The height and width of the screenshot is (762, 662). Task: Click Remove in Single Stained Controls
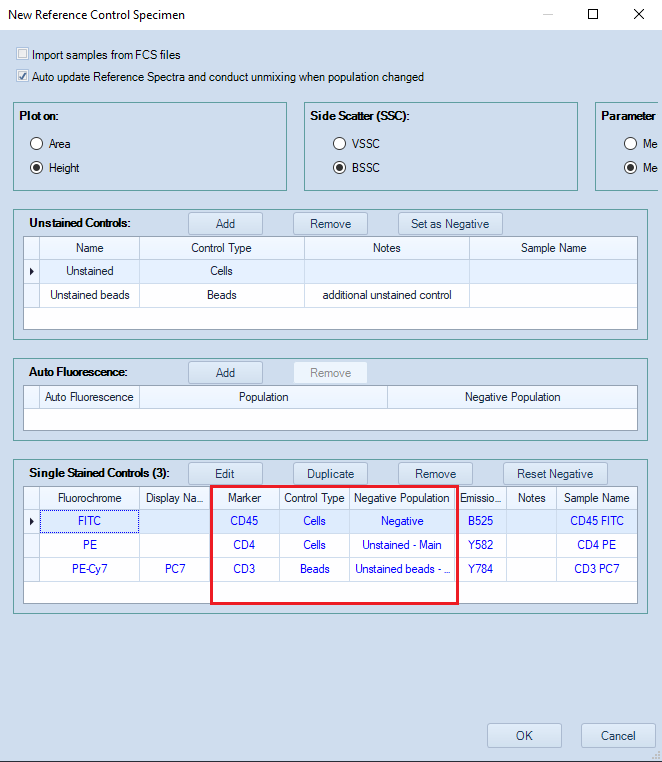tap(436, 473)
